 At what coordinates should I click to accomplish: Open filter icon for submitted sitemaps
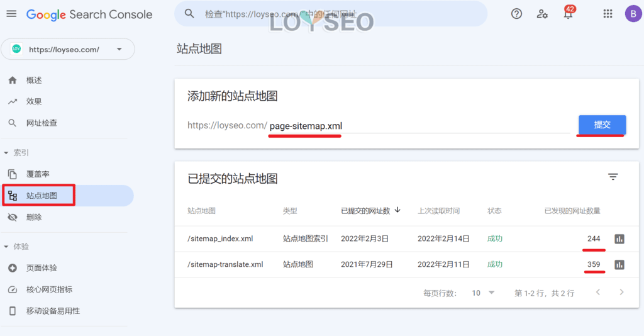click(613, 177)
